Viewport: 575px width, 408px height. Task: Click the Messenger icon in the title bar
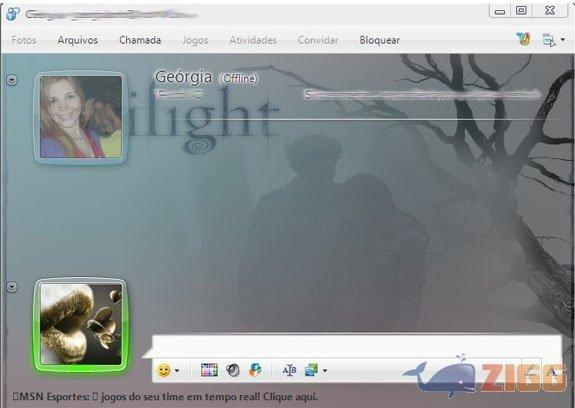[x=12, y=14]
